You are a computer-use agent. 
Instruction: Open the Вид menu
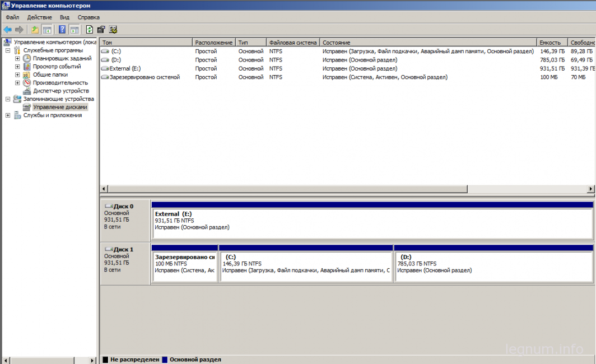click(64, 17)
